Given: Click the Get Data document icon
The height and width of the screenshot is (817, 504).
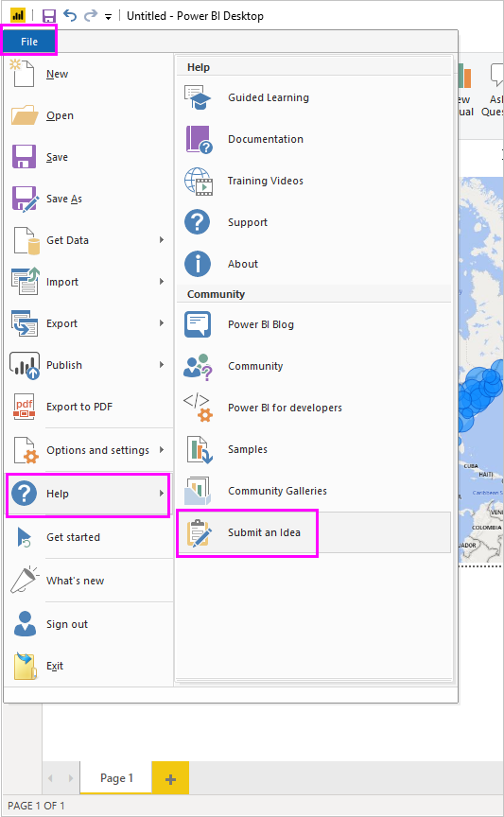Looking at the screenshot, I should point(26,240).
